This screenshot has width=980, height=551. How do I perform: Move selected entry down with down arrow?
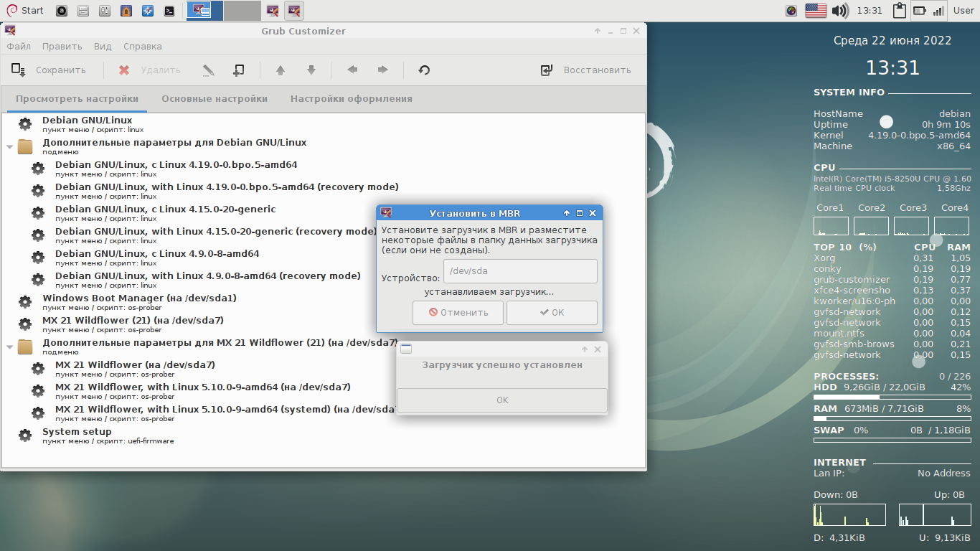(311, 70)
